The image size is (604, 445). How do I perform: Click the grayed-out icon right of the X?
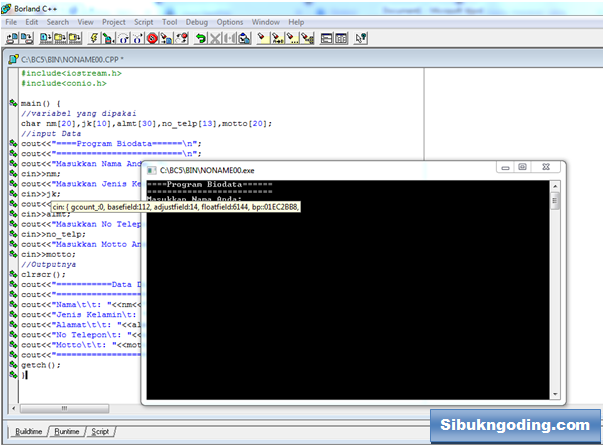pos(230,38)
